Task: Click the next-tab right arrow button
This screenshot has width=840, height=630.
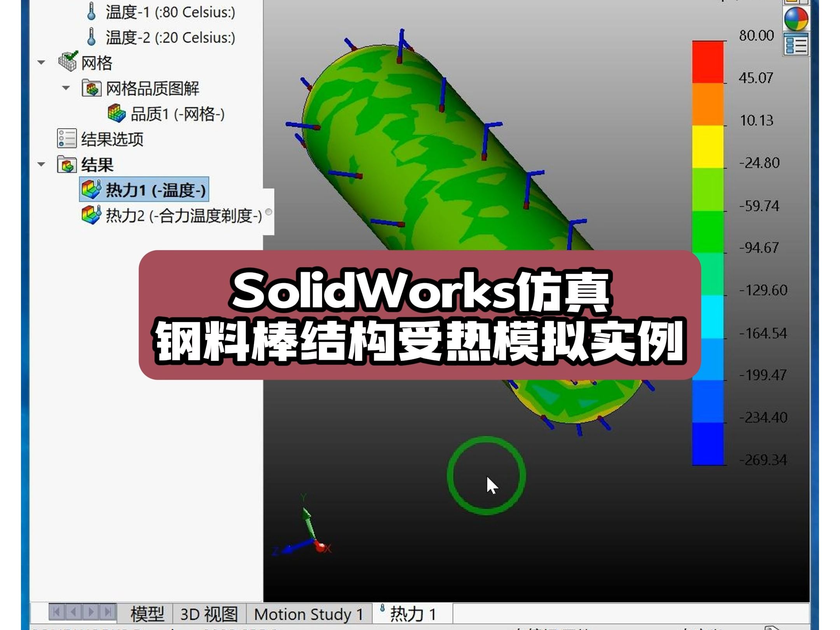Action: pos(91,612)
